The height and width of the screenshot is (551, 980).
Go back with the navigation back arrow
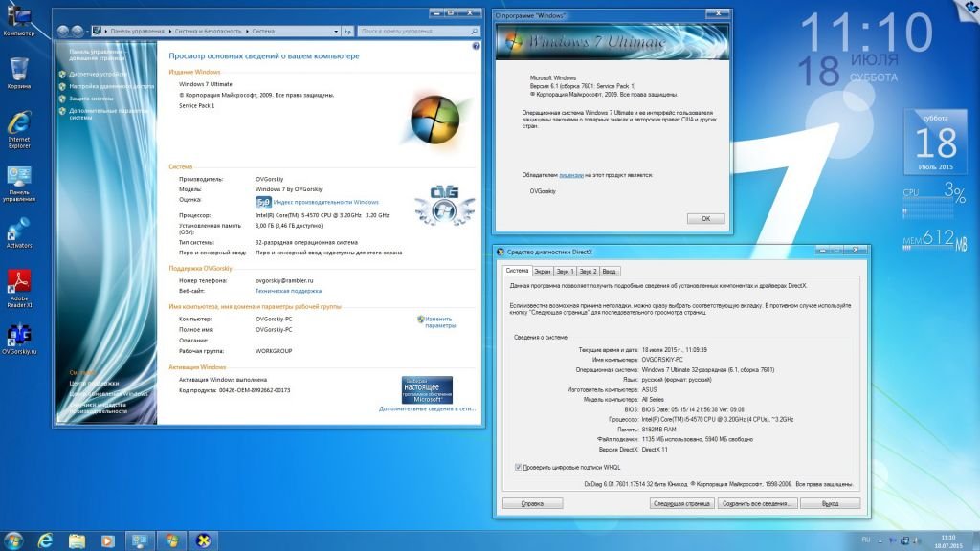click(64, 31)
